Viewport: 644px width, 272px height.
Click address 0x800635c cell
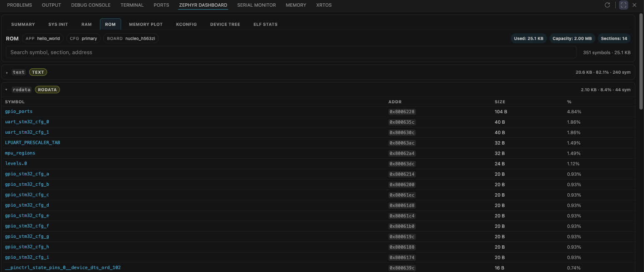(402, 122)
